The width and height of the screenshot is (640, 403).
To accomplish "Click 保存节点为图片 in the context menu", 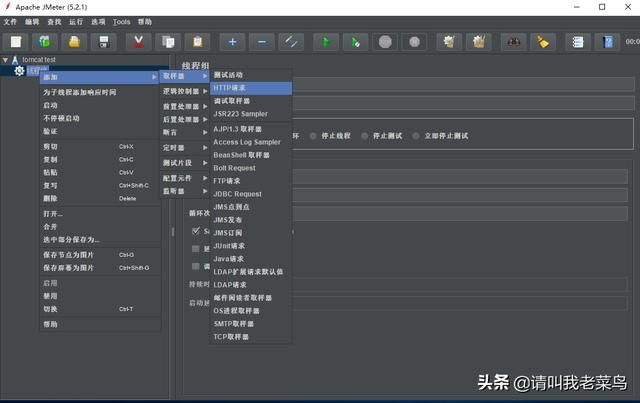I will coord(100,255).
